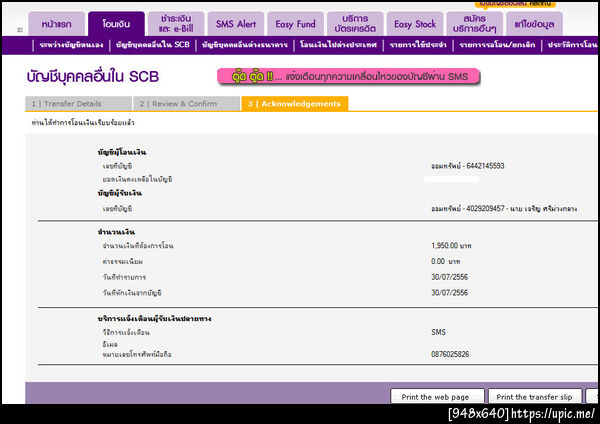The width and height of the screenshot is (600, 424).
Task: Click sender account number 6442145593
Action: [485, 166]
